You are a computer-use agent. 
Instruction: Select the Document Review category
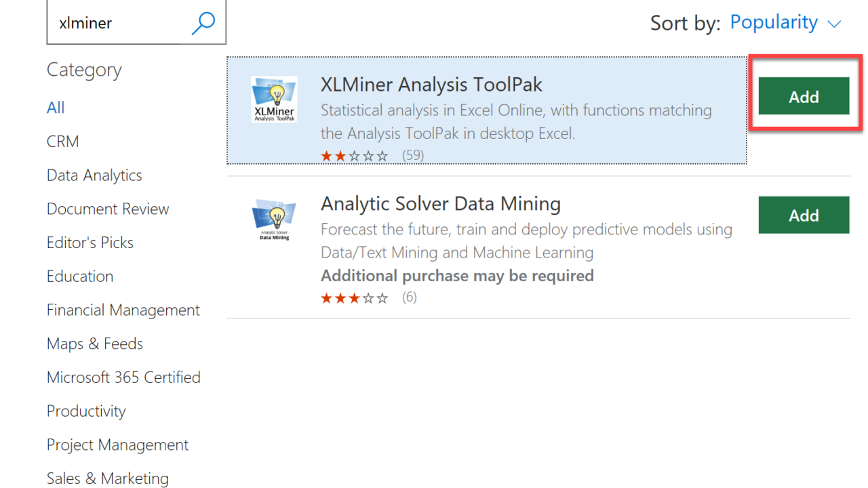pos(108,209)
